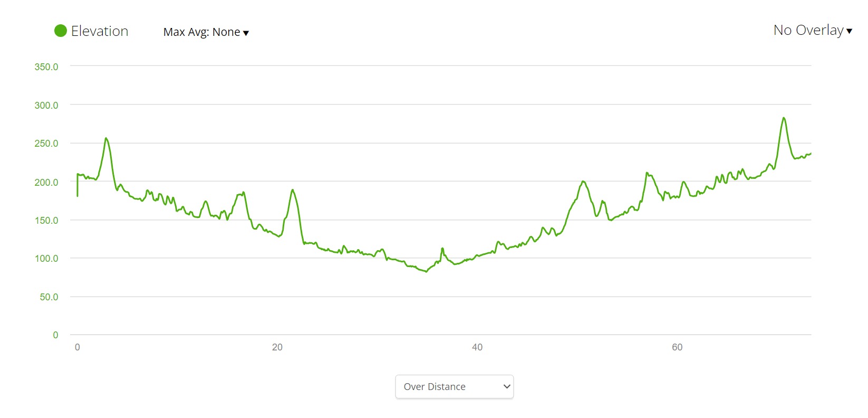Select the 150.0 y-axis label

click(46, 221)
